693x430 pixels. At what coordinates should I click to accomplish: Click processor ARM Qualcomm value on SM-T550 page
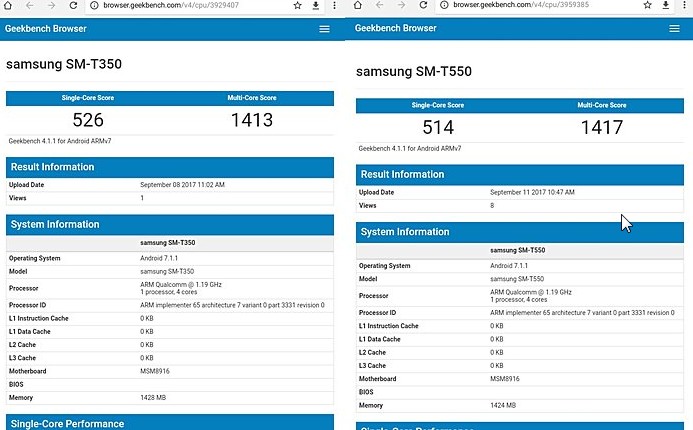[x=531, y=296]
